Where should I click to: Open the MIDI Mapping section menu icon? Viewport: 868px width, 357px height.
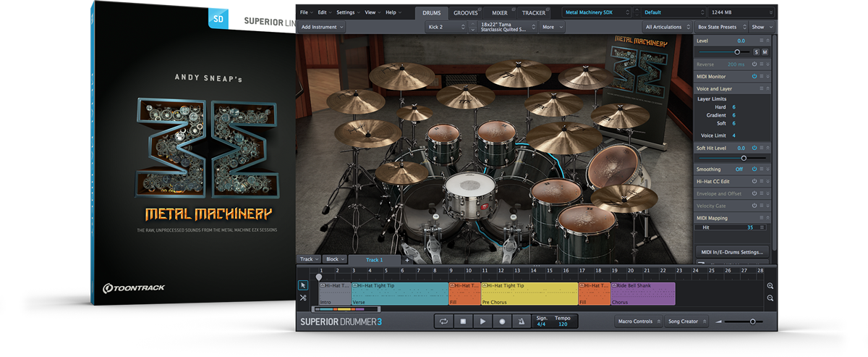click(x=761, y=217)
